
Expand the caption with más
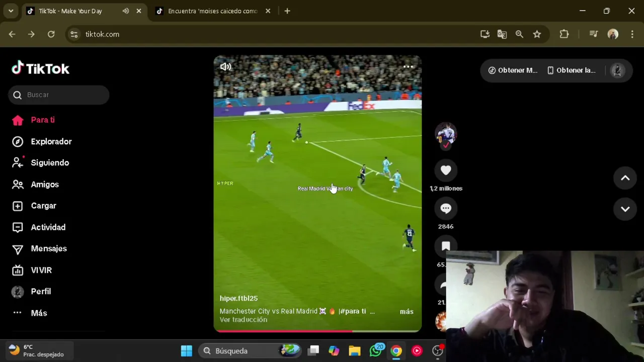click(407, 312)
